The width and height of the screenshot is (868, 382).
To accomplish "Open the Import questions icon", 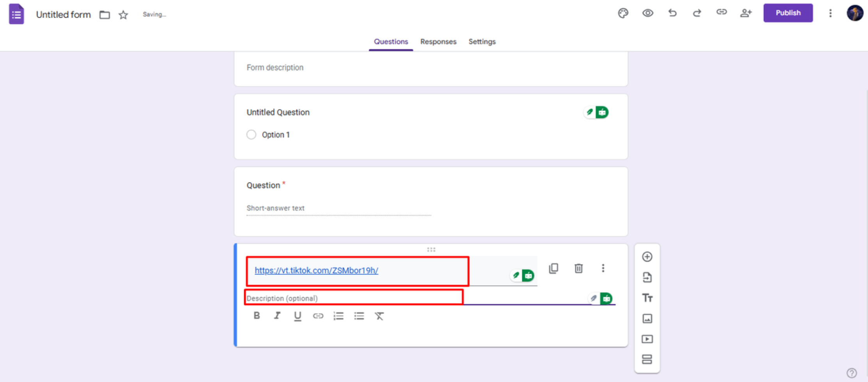I will (x=647, y=277).
